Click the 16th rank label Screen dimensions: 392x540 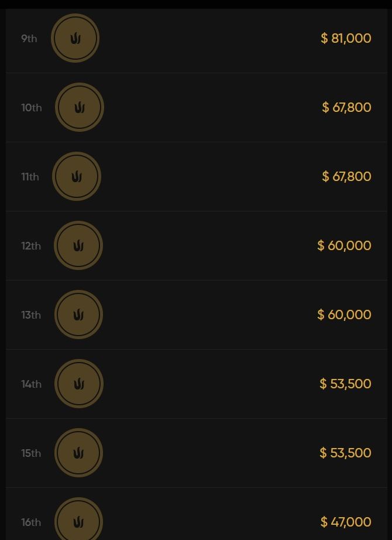click(31, 522)
